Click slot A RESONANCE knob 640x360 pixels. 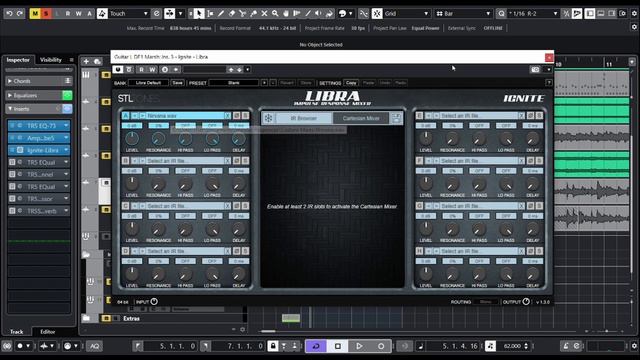tap(158, 139)
